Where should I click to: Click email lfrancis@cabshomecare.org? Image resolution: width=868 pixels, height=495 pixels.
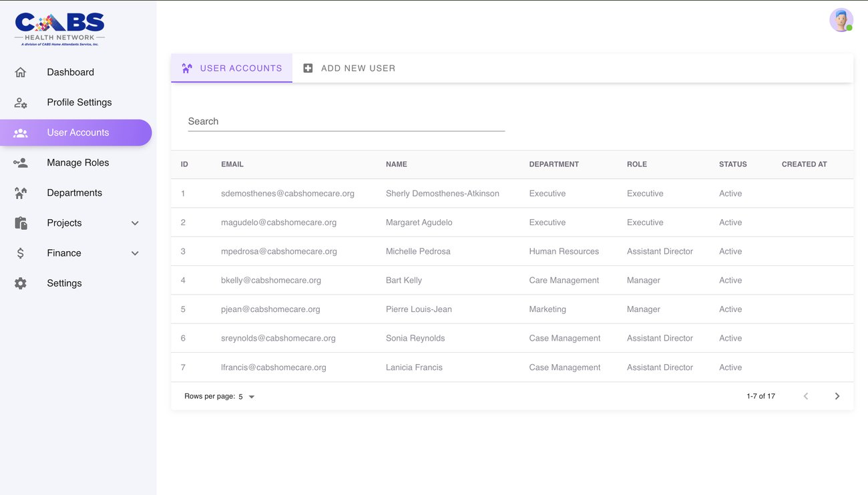(274, 367)
